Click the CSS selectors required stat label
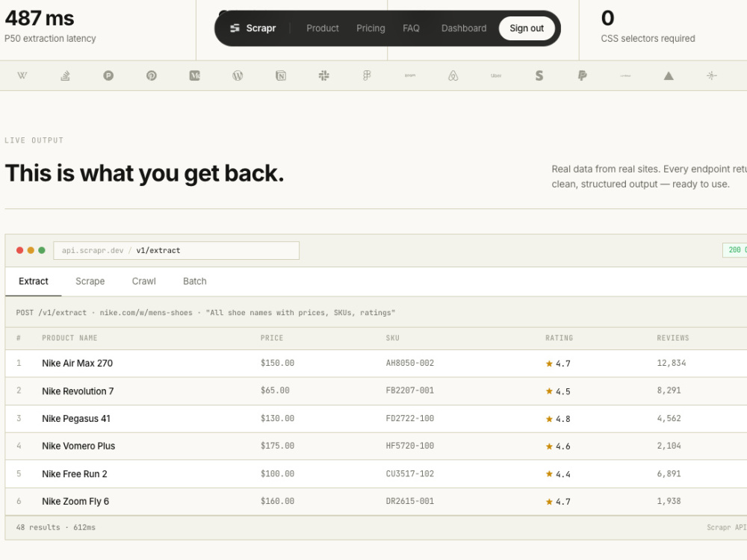747x560 pixels. tap(648, 39)
